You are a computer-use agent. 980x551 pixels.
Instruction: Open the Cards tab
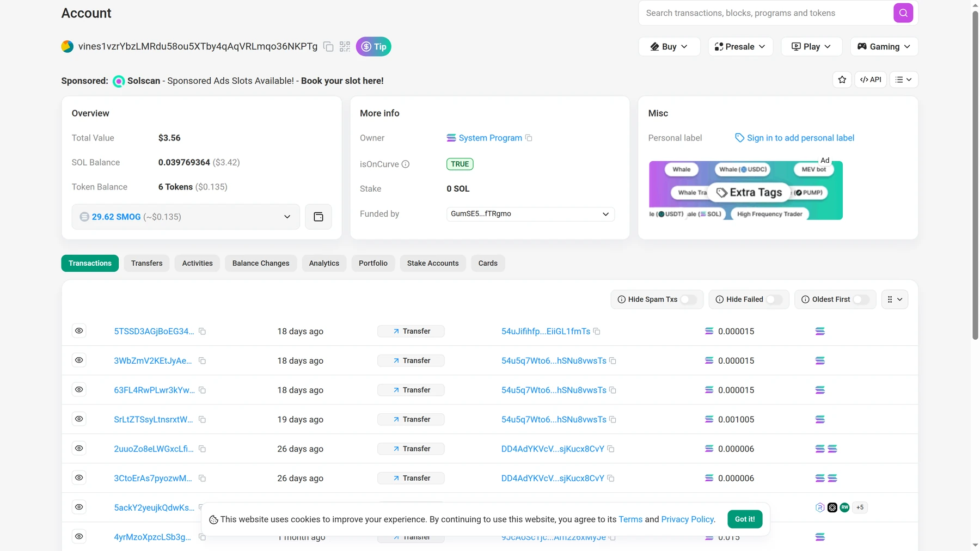pyautogui.click(x=488, y=264)
